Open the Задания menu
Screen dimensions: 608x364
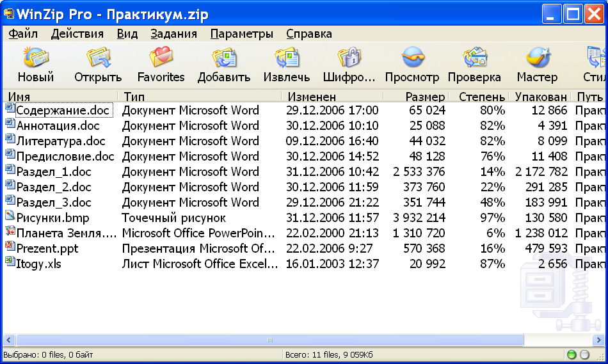[x=173, y=34]
